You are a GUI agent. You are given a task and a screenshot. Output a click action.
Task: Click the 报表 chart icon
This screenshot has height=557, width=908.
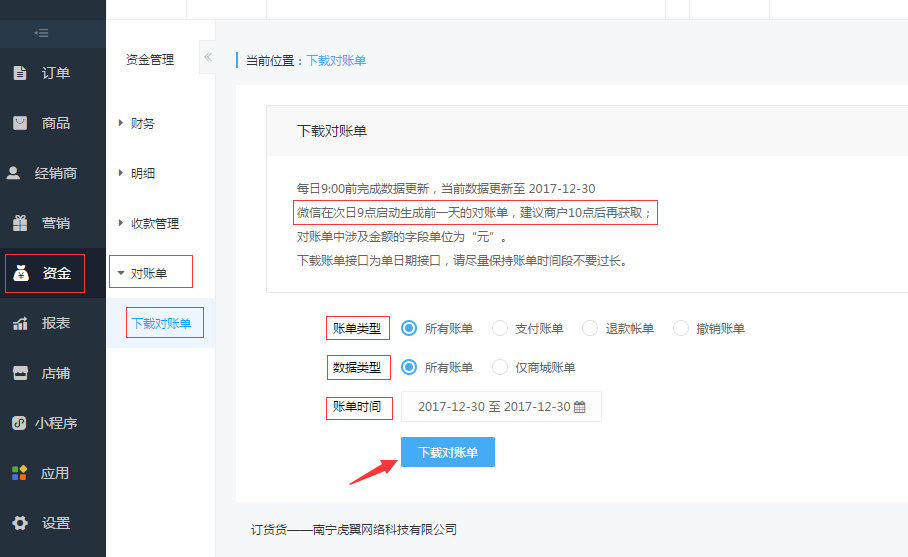[x=20, y=323]
